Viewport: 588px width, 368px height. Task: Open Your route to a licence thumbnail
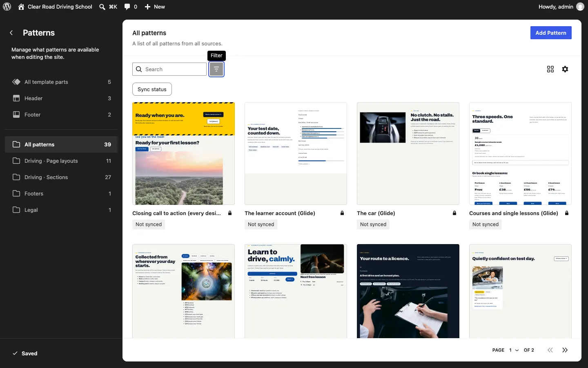tap(408, 291)
